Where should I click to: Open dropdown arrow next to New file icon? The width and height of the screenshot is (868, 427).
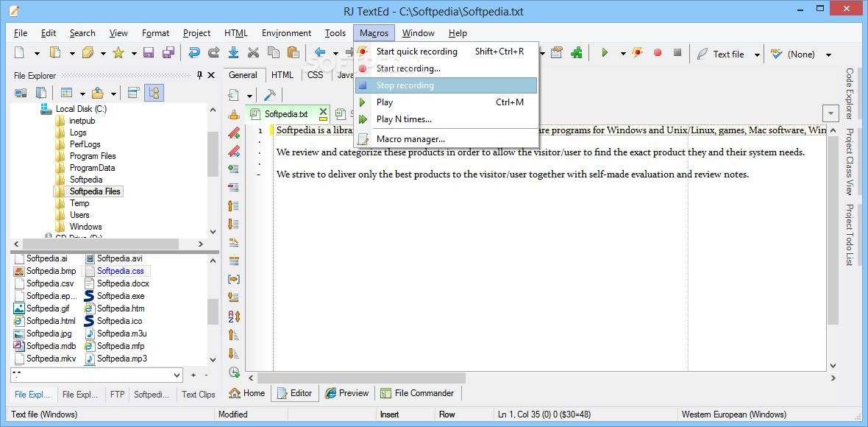pyautogui.click(x=37, y=54)
